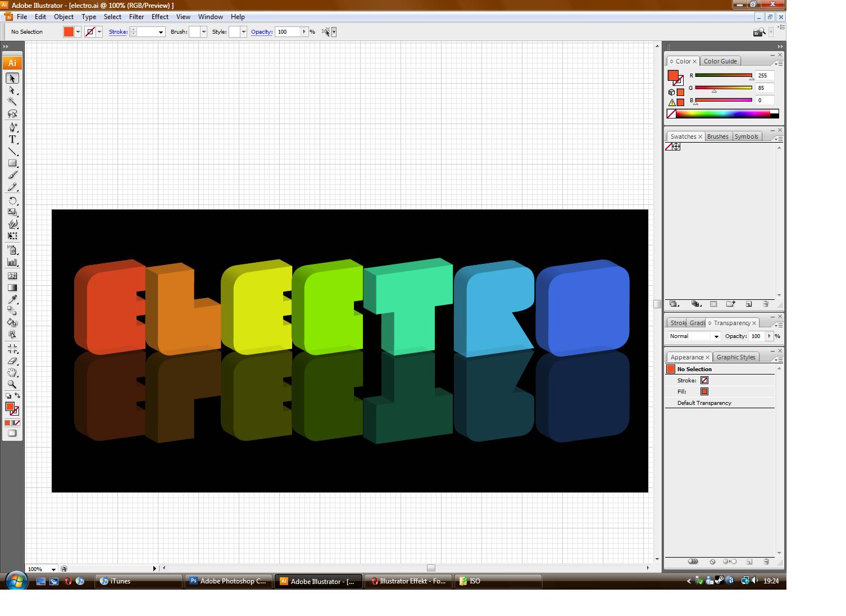Select the Free Transform tool
Image resolution: width=846 pixels, height=616 pixels.
point(12,236)
